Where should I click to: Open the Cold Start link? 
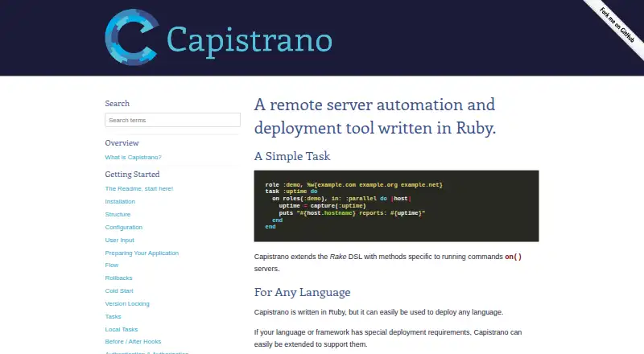point(119,290)
